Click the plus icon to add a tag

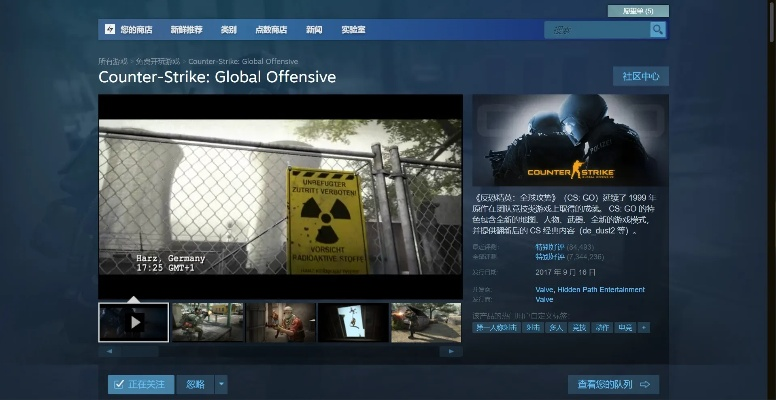(644, 327)
